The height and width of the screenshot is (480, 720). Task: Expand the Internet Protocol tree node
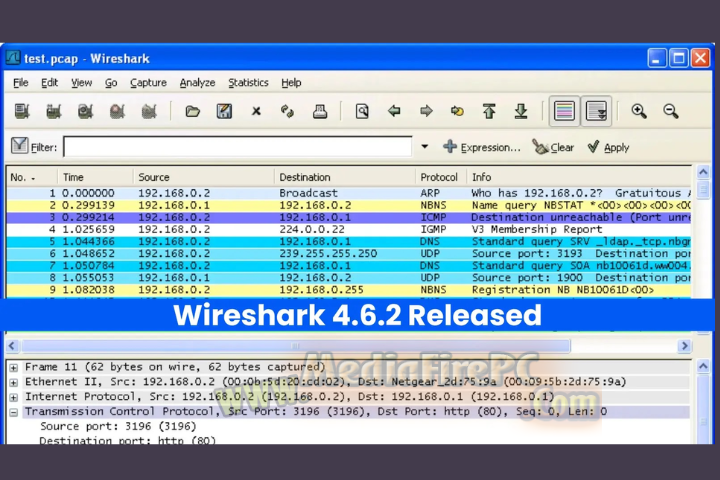point(14,397)
